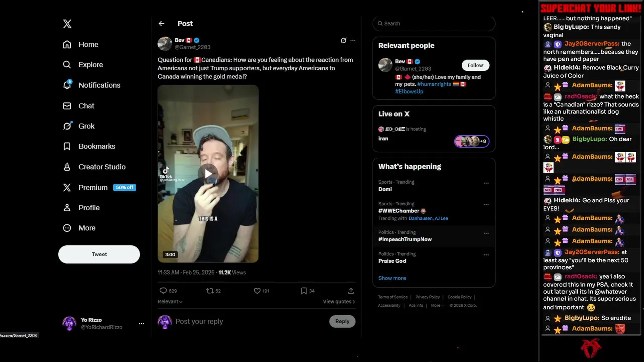Click the Tweet button
The height and width of the screenshot is (362, 644).
pos(99,254)
